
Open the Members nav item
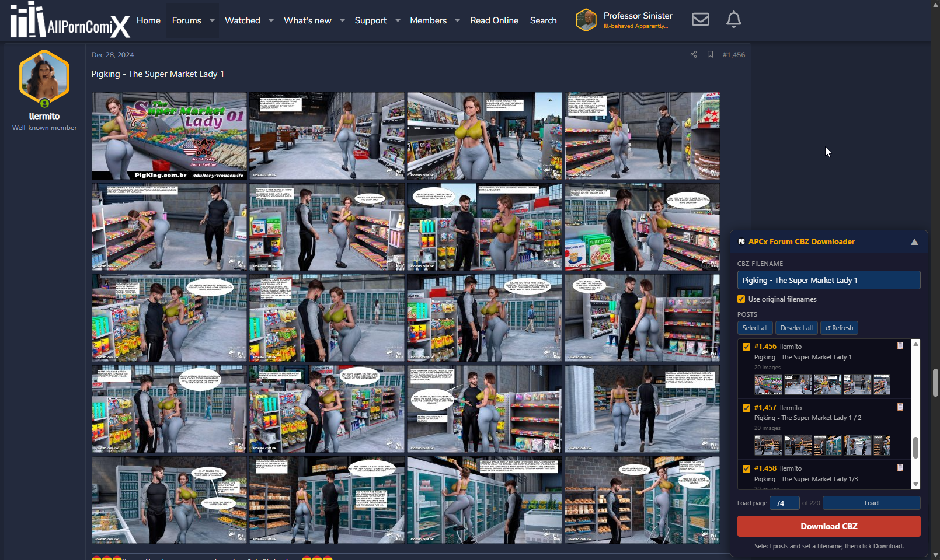[428, 20]
